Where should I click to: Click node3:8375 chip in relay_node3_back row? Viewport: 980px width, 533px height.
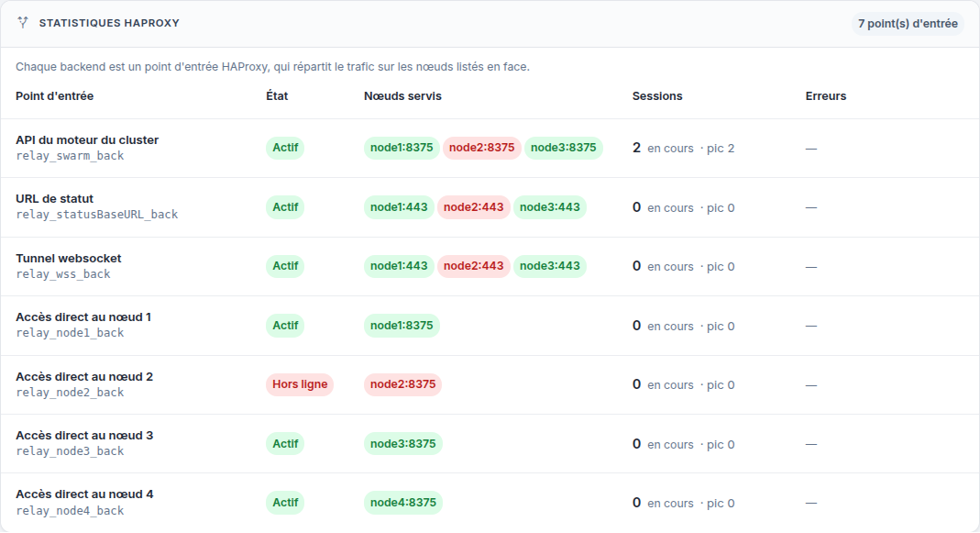point(402,443)
